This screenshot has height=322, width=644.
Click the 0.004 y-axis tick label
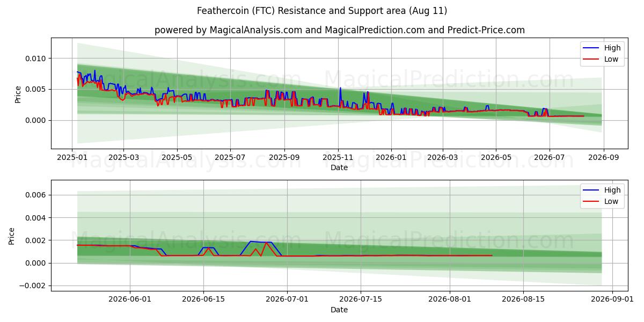[x=36, y=217]
